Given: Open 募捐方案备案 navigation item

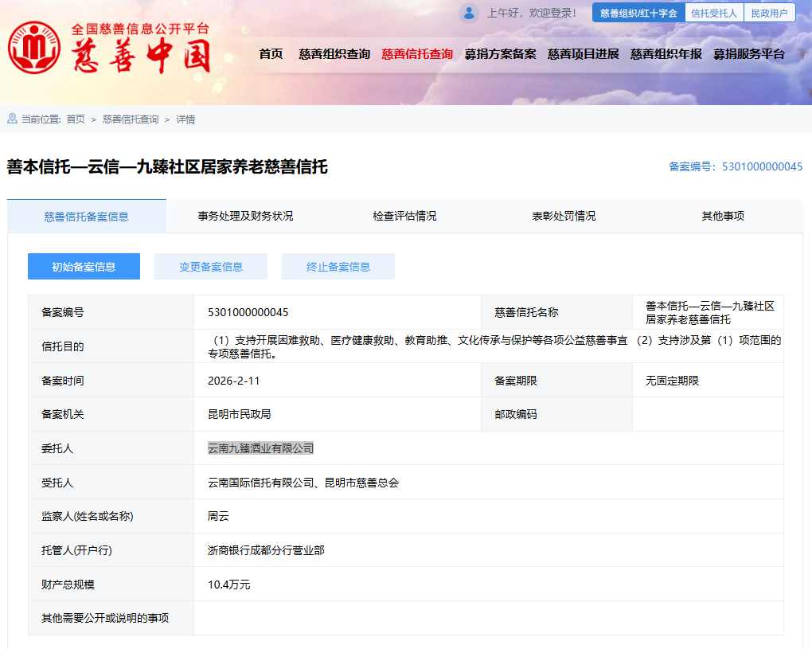Looking at the screenshot, I should tap(500, 54).
